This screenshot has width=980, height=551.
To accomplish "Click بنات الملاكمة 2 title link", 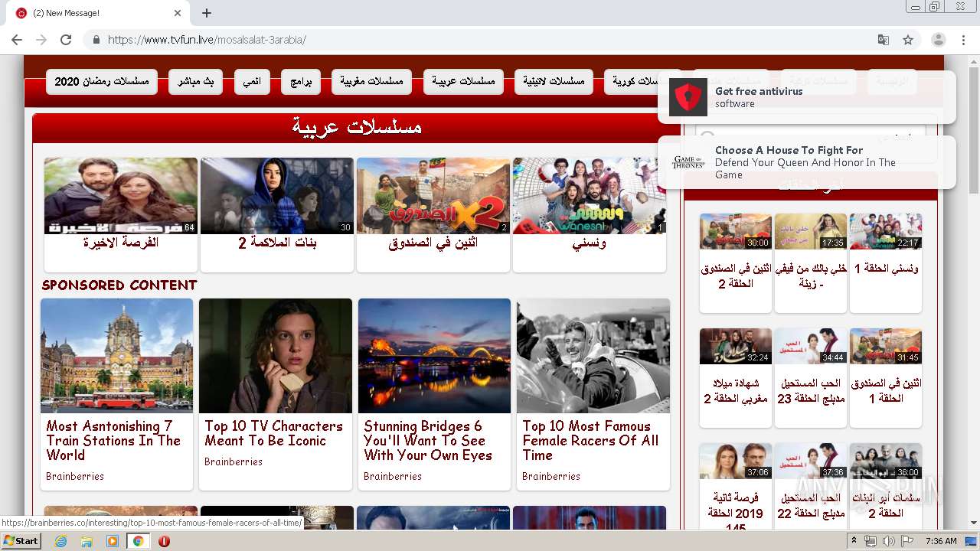I will [x=277, y=243].
